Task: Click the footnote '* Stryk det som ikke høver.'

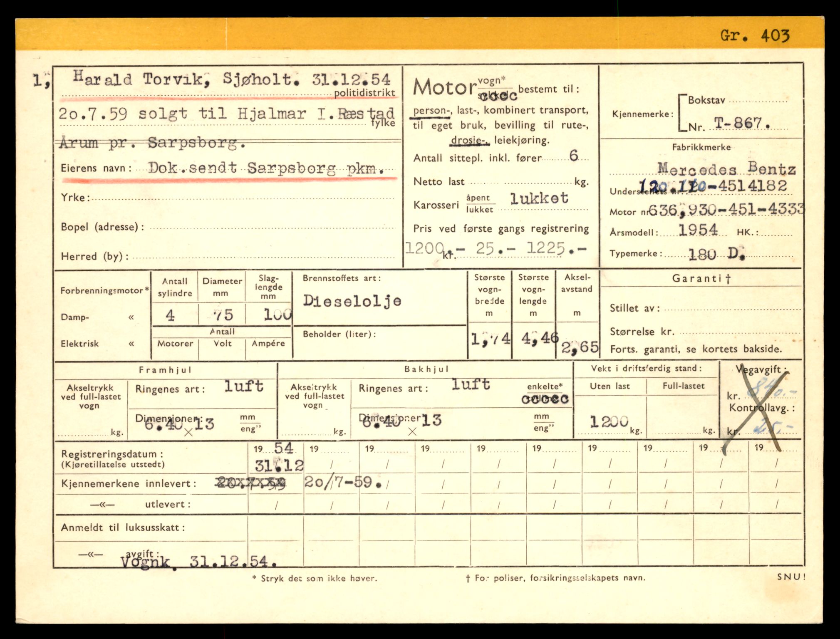Action: point(315,578)
